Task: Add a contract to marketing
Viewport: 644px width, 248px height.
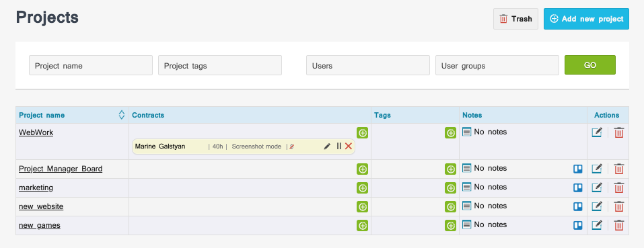Action: pos(362,188)
